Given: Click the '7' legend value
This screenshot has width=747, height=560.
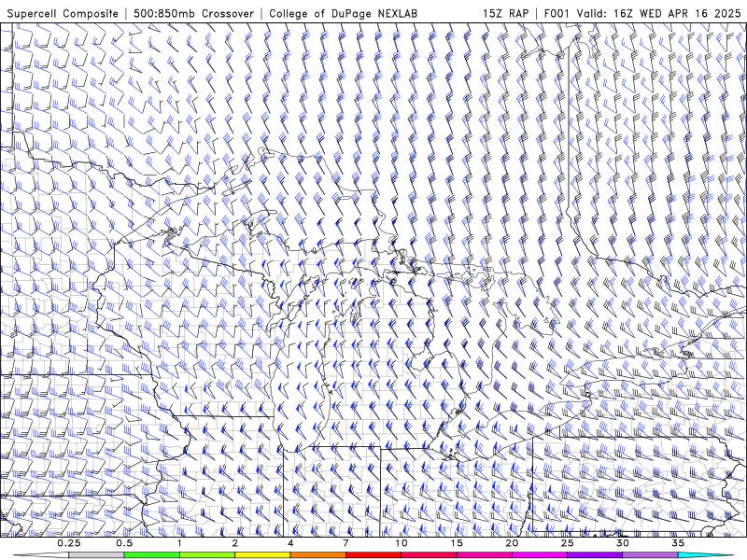Looking at the screenshot, I should click(x=345, y=543).
